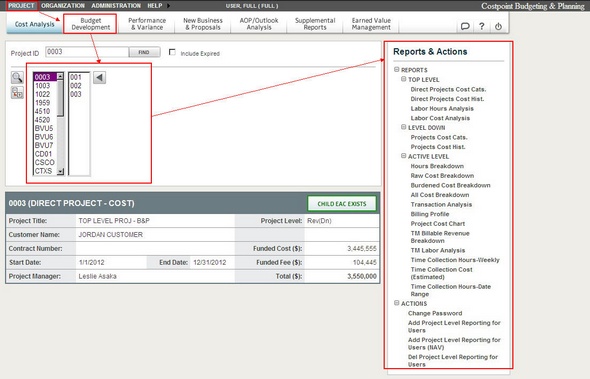The width and height of the screenshot is (590, 379).
Task: Click the power logout icon
Action: click(498, 26)
